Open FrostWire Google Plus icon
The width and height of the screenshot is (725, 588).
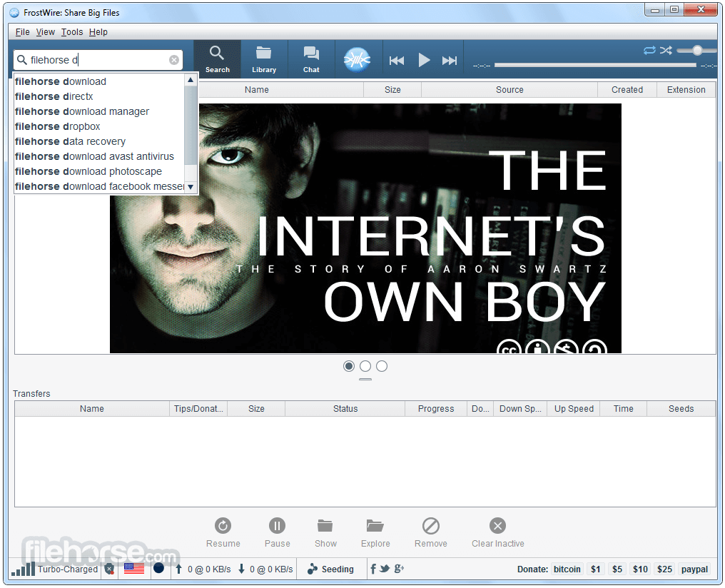coord(399,569)
